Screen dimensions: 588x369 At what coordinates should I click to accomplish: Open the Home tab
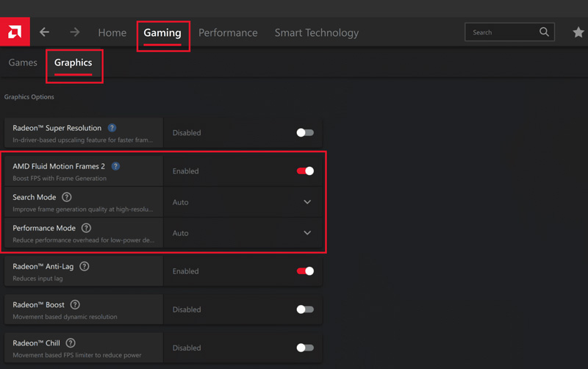click(112, 32)
